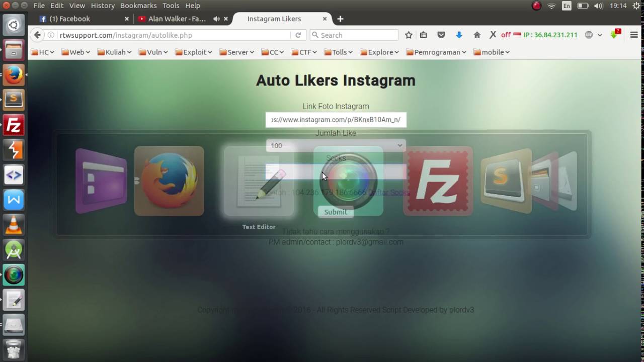
Task: Expand the HC bookmarks folder
Action: click(42, 52)
